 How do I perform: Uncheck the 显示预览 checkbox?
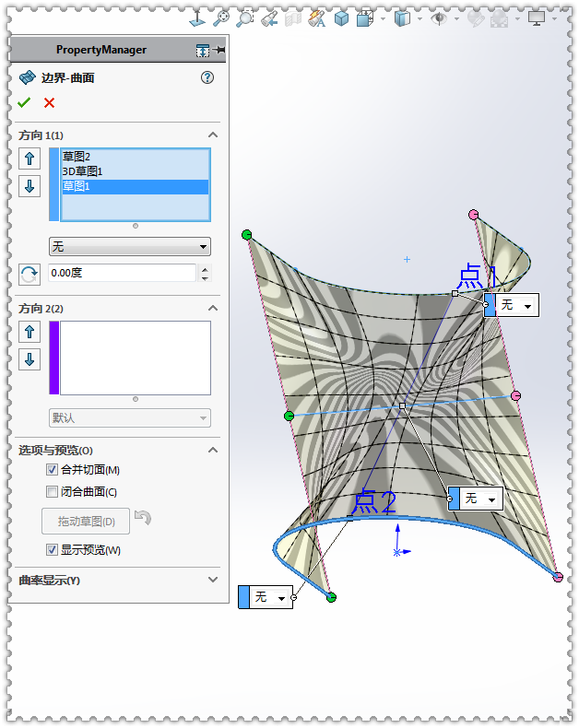coord(53,550)
